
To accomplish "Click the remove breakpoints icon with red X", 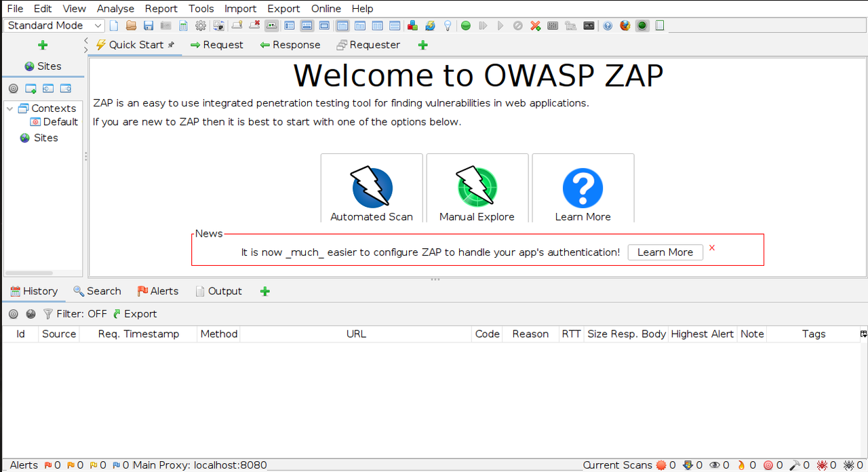I will 255,26.
